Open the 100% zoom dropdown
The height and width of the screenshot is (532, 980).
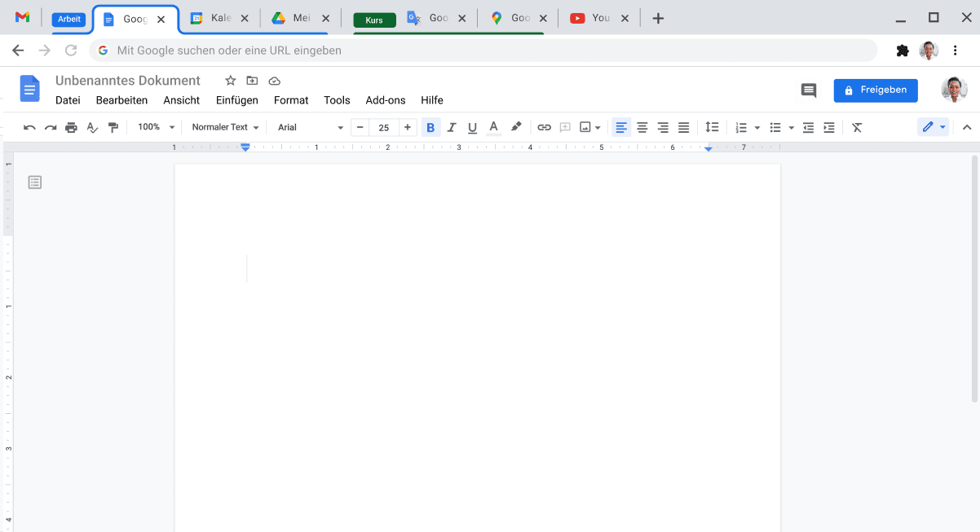coord(156,128)
